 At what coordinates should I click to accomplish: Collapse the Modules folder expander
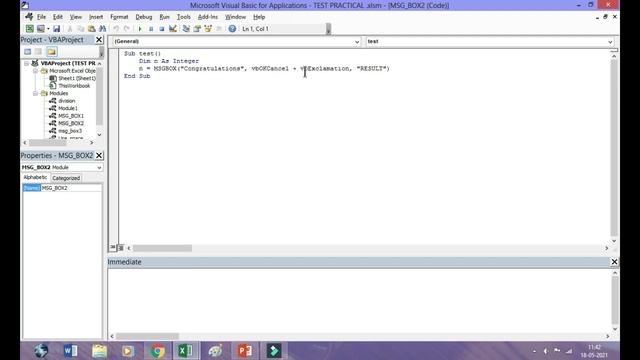point(36,93)
